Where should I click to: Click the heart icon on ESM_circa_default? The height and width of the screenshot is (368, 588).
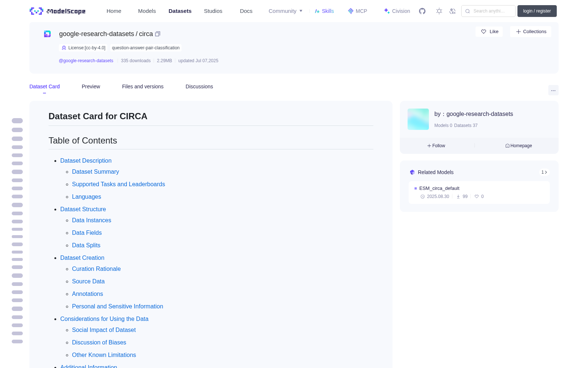pyautogui.click(x=477, y=197)
